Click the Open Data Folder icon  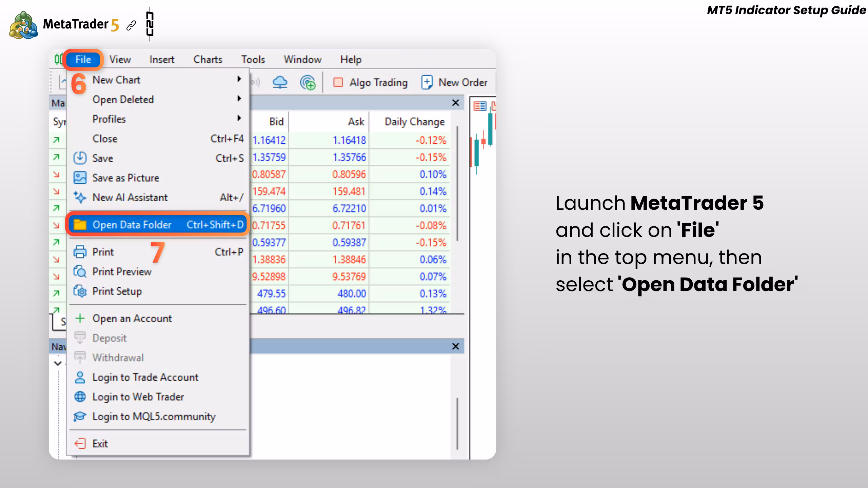(80, 224)
